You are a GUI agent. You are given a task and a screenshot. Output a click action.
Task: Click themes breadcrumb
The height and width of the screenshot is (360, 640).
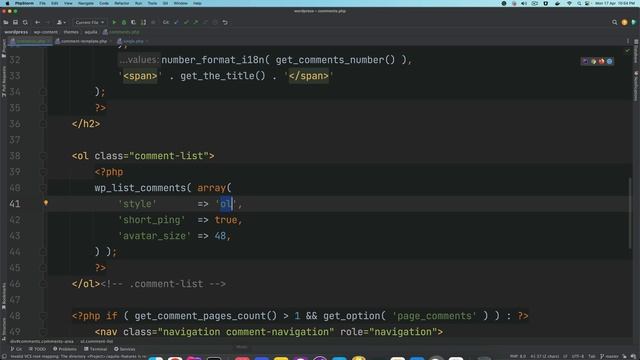[71, 32]
